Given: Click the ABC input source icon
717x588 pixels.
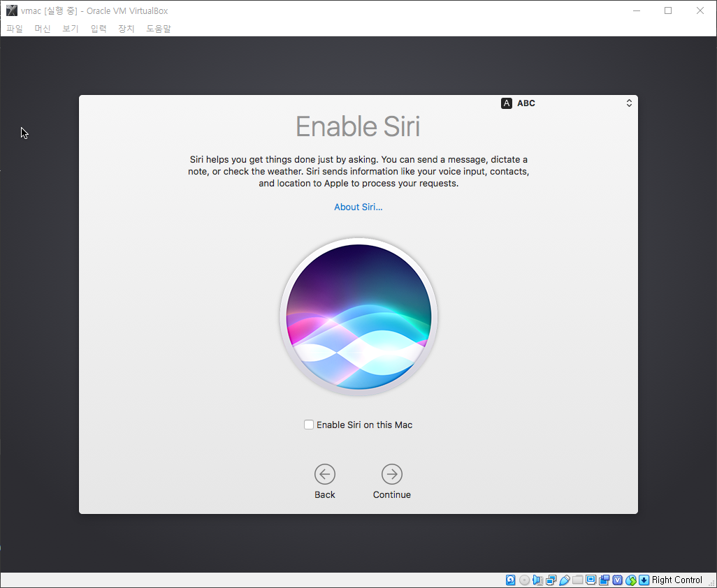Looking at the screenshot, I should point(506,103).
